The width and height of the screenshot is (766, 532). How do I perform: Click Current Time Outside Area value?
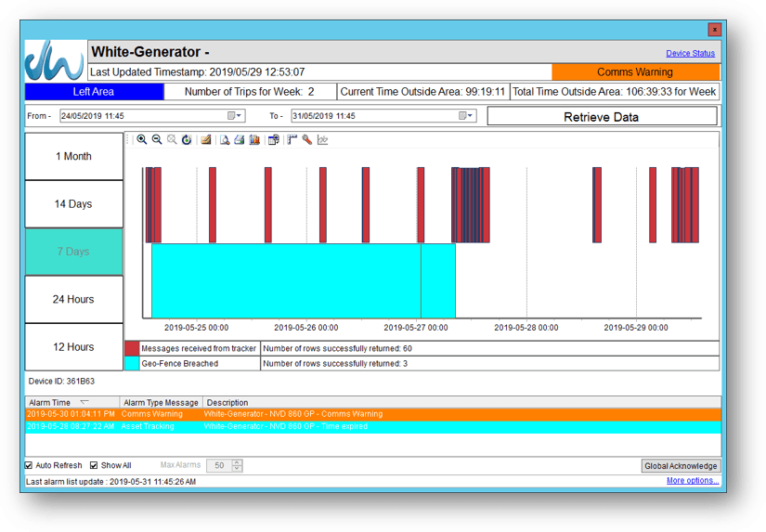coord(422,92)
